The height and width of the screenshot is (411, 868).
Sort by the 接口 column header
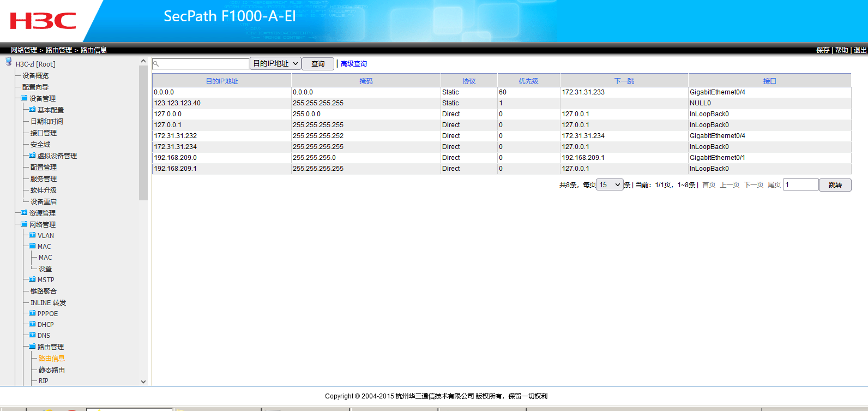pos(770,81)
